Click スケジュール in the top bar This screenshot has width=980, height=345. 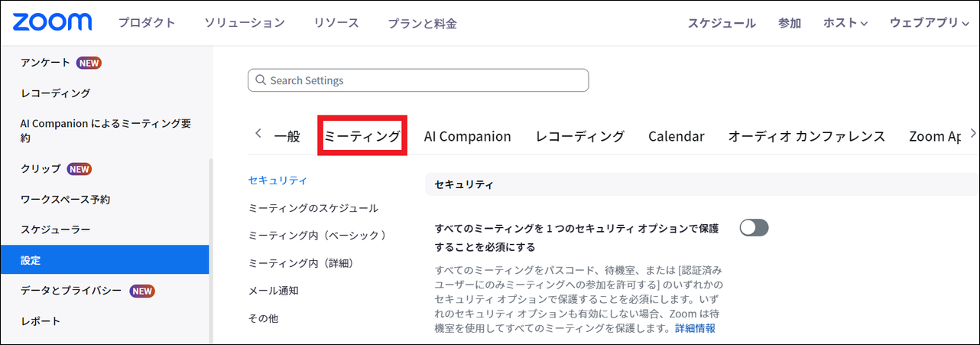[722, 23]
